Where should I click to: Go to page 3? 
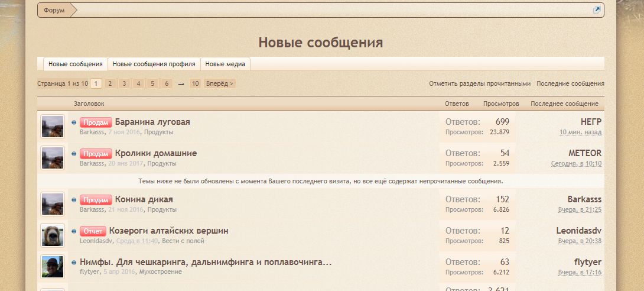point(124,83)
